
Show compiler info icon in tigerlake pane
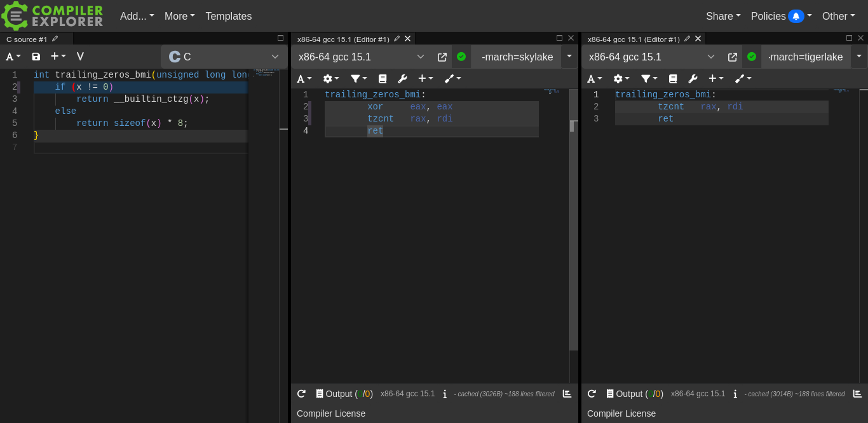(x=735, y=394)
